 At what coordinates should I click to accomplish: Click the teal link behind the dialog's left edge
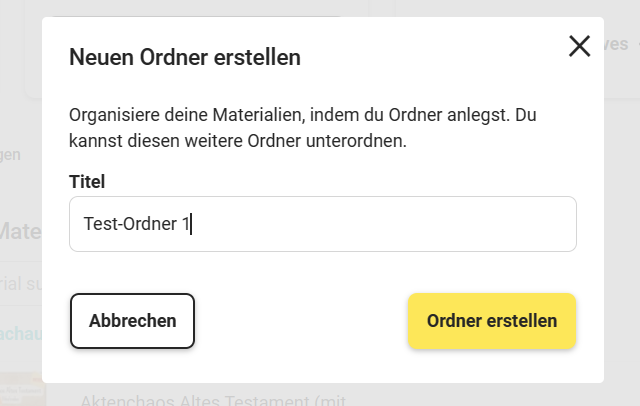(x=20, y=332)
